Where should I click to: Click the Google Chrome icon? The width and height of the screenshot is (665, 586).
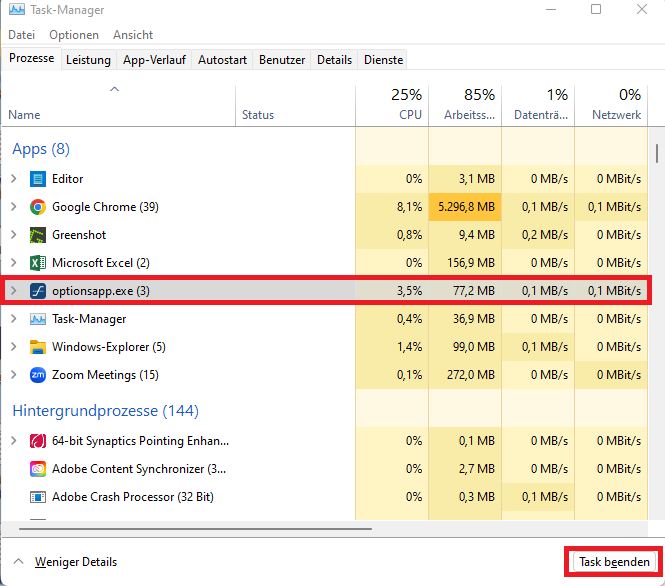coord(38,207)
